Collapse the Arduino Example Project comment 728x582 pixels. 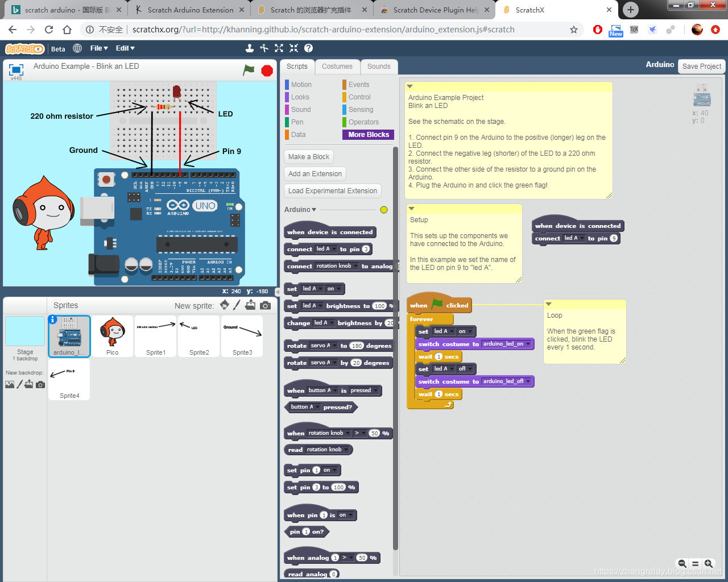409,86
